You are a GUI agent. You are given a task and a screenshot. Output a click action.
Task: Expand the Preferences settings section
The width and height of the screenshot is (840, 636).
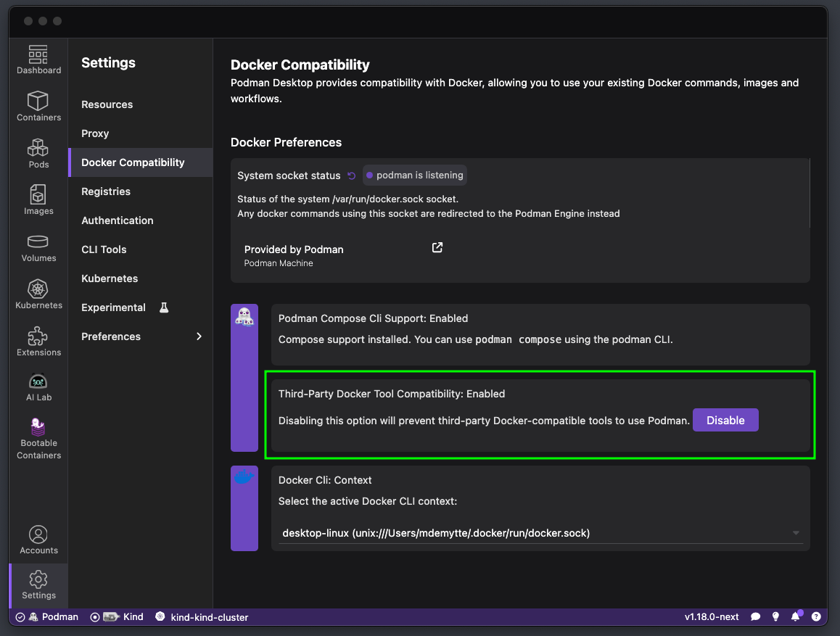click(x=141, y=336)
